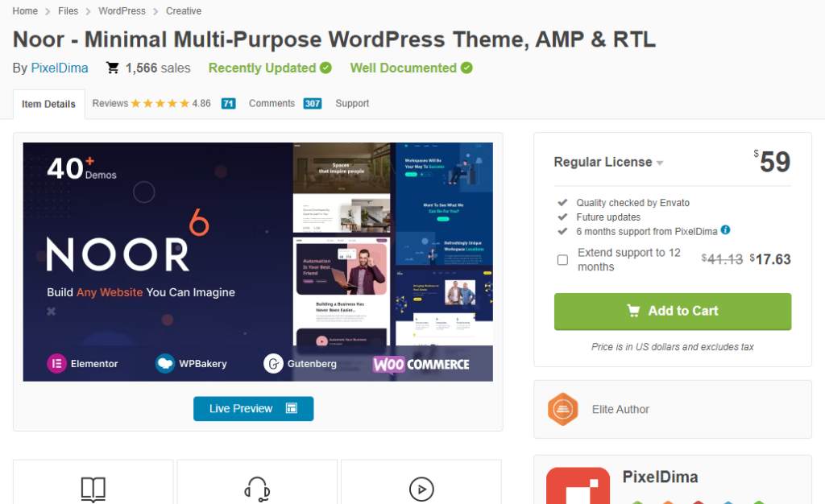Click the Elite Author label
The width and height of the screenshot is (825, 504).
tap(620, 409)
